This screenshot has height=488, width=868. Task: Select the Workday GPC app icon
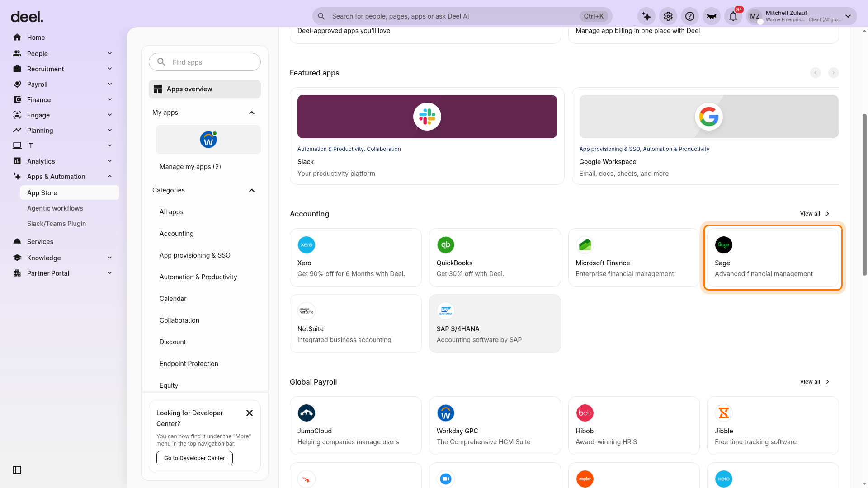coord(446,413)
